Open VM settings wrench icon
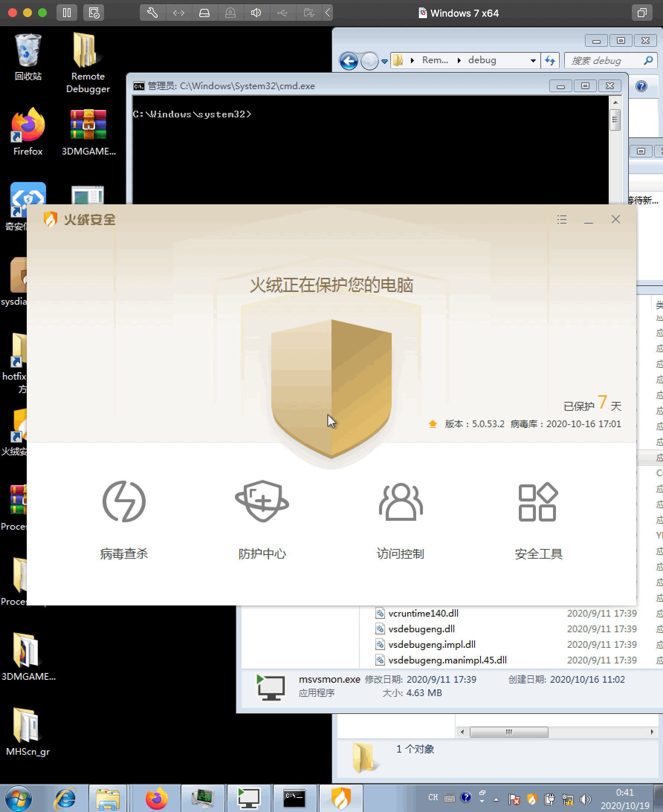Screen dimensions: 663x812 [x=152, y=13]
